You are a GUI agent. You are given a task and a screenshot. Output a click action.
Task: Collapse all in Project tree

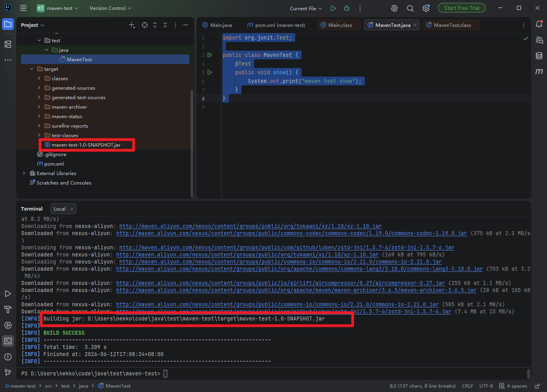165,25
